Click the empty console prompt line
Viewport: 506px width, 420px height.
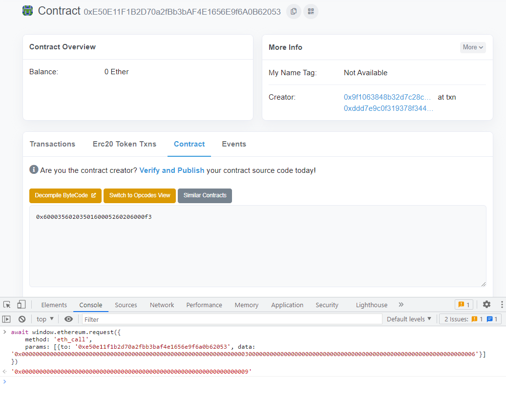(x=253, y=381)
